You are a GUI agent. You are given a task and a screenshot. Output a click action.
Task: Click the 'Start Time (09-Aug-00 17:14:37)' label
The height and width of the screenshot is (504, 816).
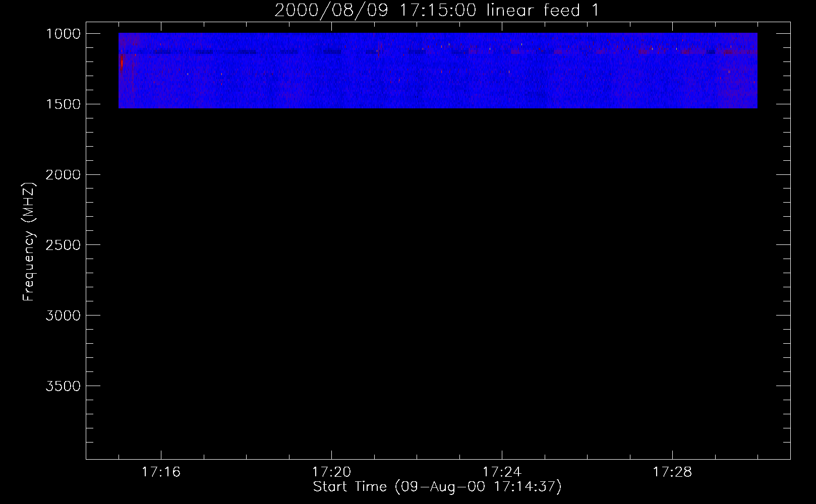[437, 487]
